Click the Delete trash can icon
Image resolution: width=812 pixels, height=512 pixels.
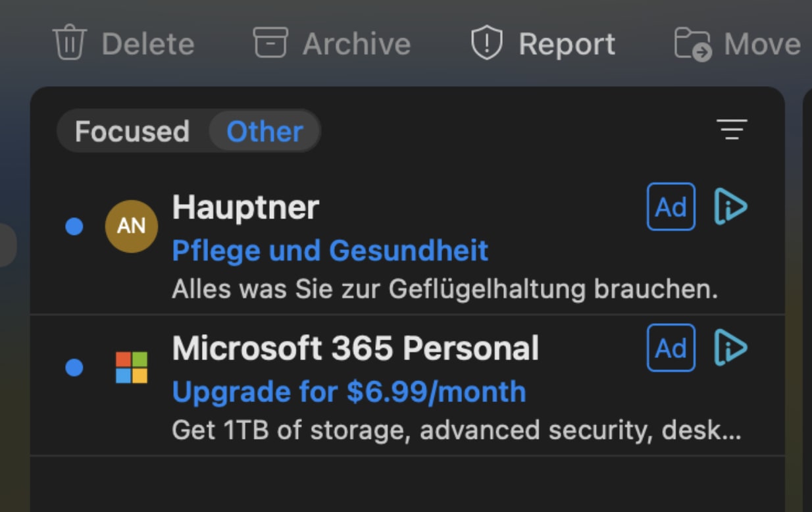(x=69, y=43)
